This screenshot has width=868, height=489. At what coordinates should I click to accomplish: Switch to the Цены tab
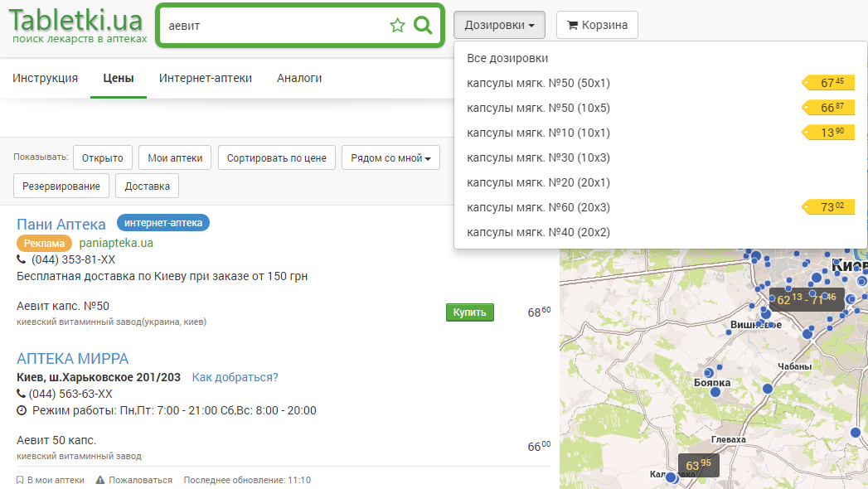coord(119,78)
